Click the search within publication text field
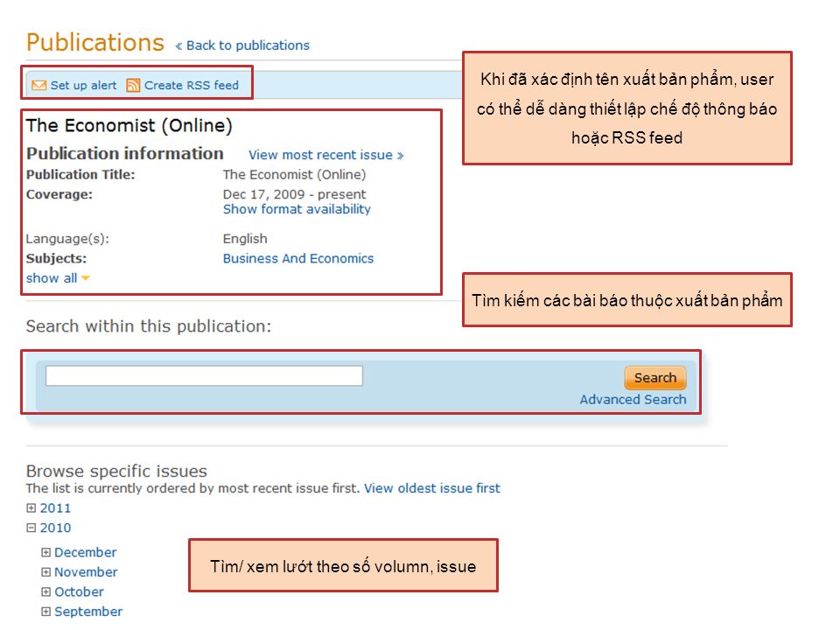Viewport: 840px width, 630px height. [x=204, y=375]
